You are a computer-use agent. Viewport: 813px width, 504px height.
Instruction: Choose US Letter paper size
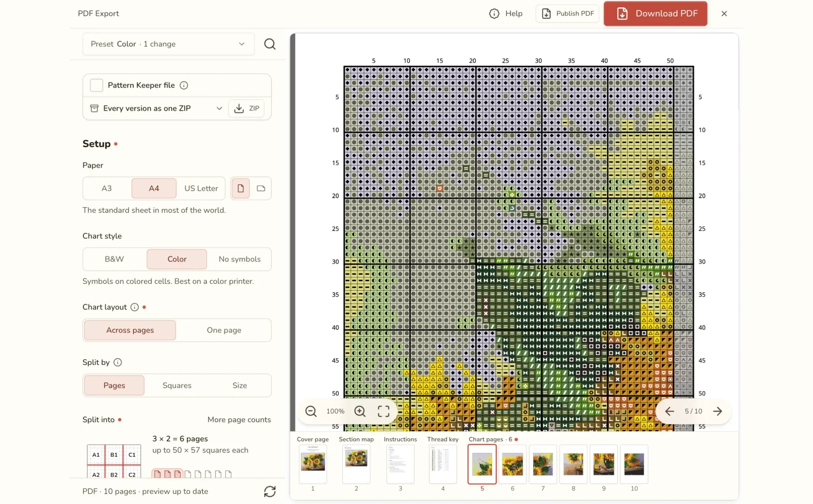click(201, 188)
